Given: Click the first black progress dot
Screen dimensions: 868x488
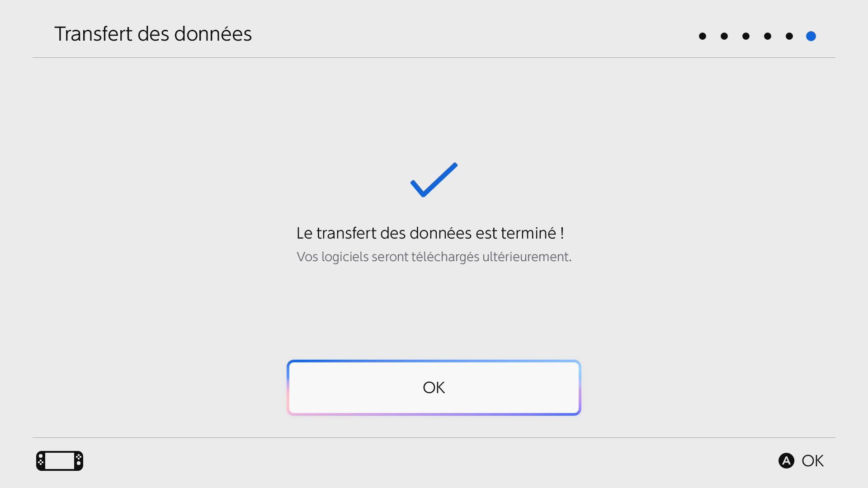Looking at the screenshot, I should click(703, 36).
